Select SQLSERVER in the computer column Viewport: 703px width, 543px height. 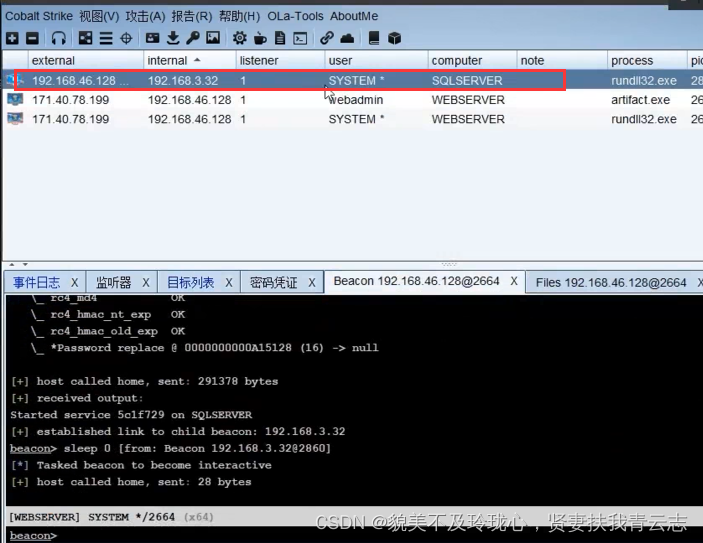[467, 80]
